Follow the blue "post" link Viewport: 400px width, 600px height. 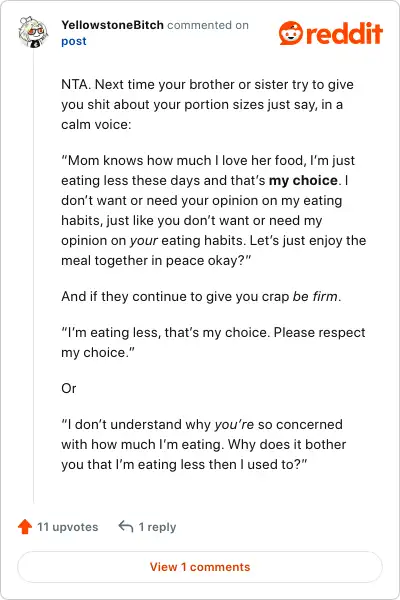(73, 41)
